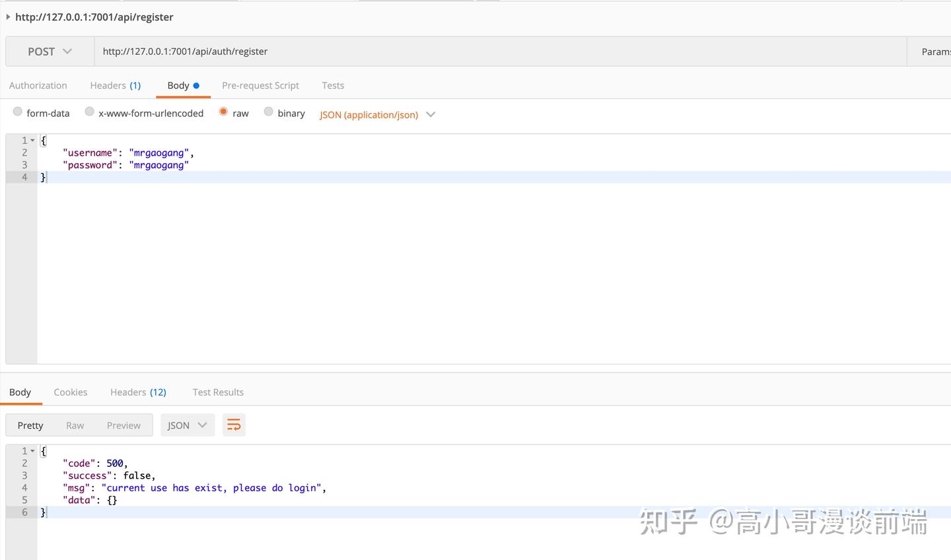The height and width of the screenshot is (560, 951).
Task: Click the response "data": {} line
Action: 90,501
